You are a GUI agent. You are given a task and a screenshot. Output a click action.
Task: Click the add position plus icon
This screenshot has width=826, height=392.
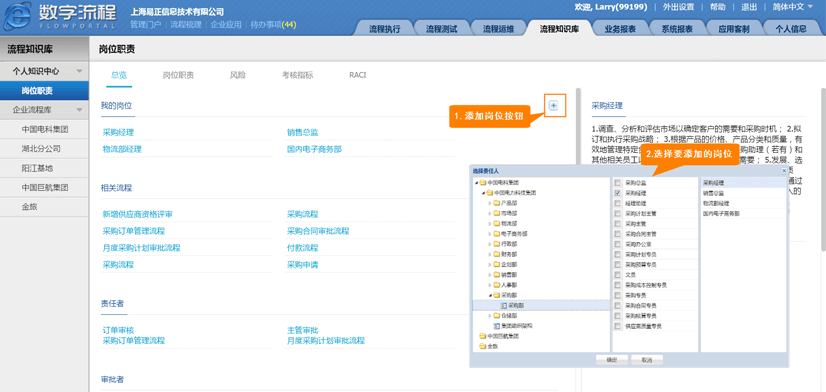pos(553,105)
